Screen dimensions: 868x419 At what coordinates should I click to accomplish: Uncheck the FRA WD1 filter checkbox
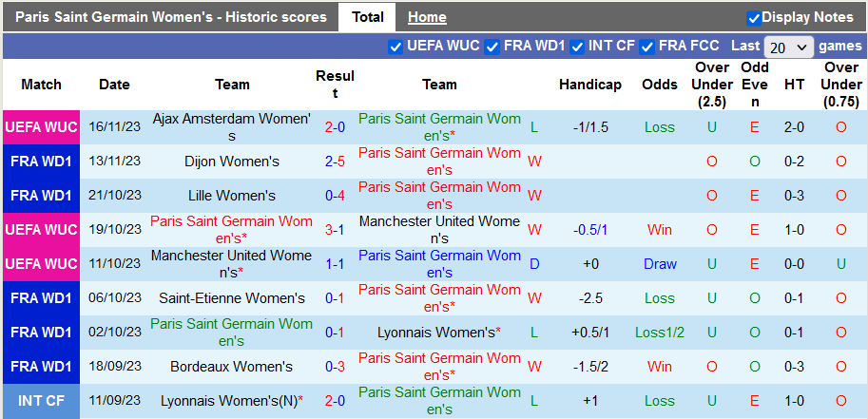click(x=492, y=47)
